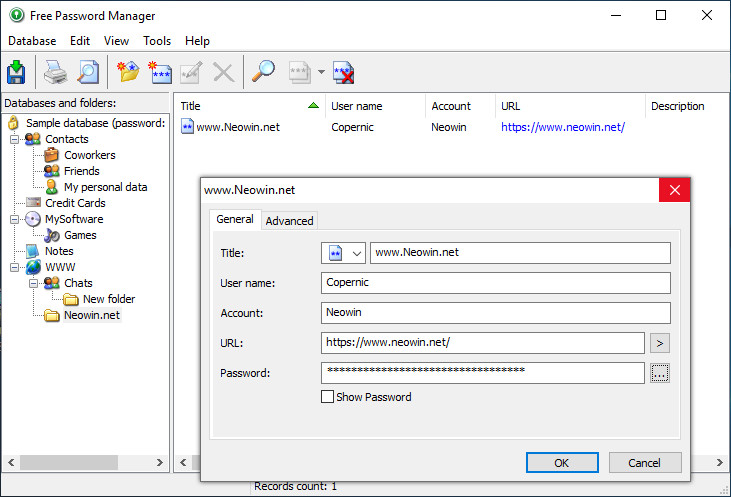The height and width of the screenshot is (497, 731).
Task: Click the Print toolbar icon
Action: click(x=54, y=72)
